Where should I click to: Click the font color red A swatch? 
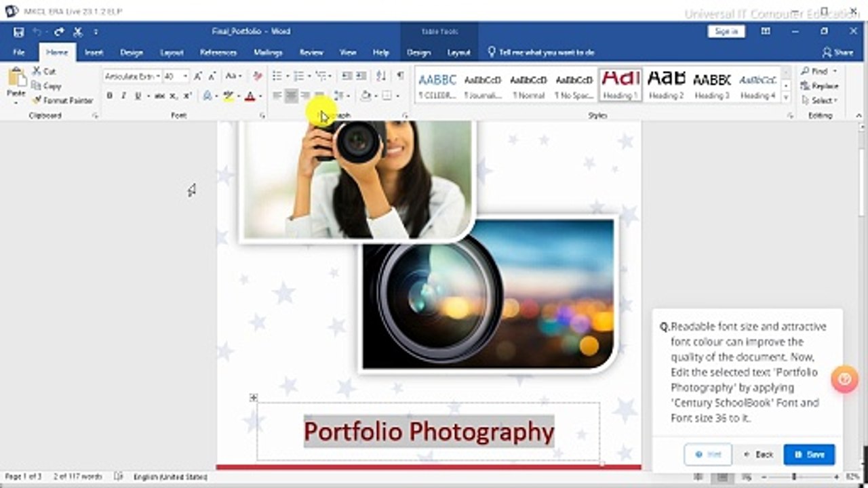(x=250, y=96)
